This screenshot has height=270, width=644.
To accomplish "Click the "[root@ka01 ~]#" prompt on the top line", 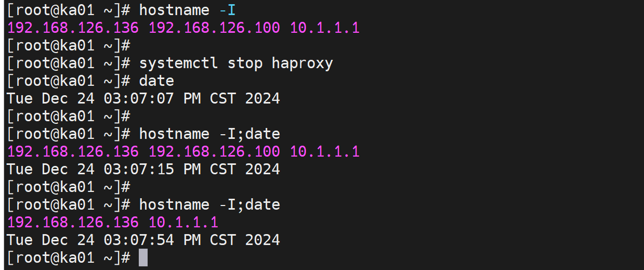I will click(68, 10).
